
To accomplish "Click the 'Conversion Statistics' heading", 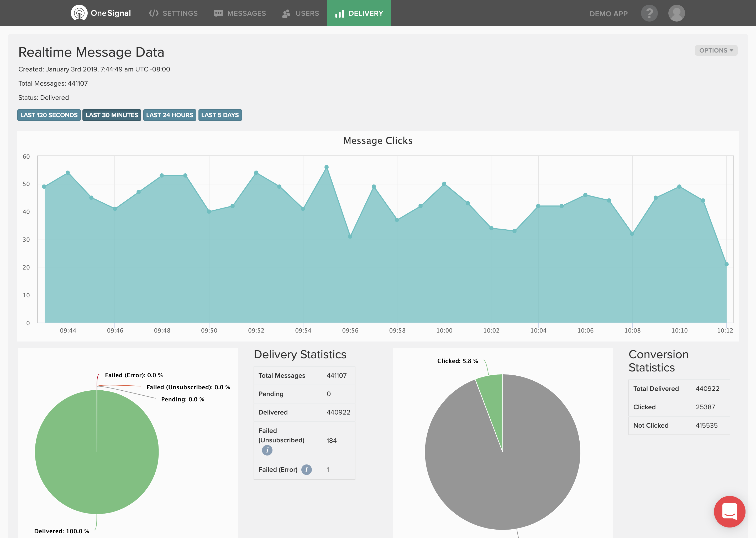I will click(x=658, y=361).
